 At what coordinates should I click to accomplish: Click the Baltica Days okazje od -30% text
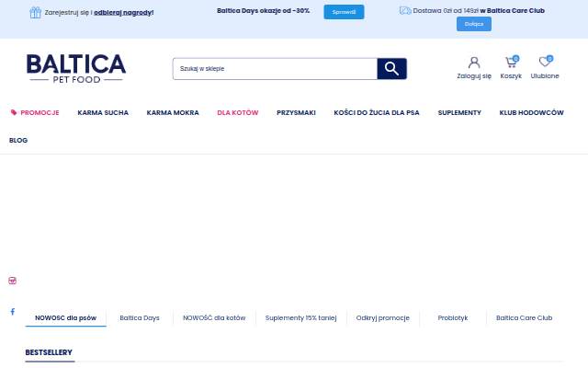264,11
